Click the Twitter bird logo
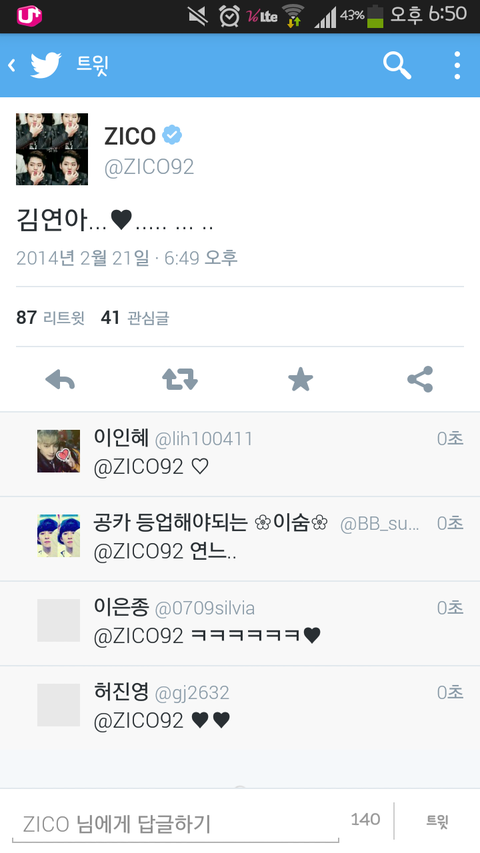Image resolution: width=480 pixels, height=853 pixels. point(46,65)
